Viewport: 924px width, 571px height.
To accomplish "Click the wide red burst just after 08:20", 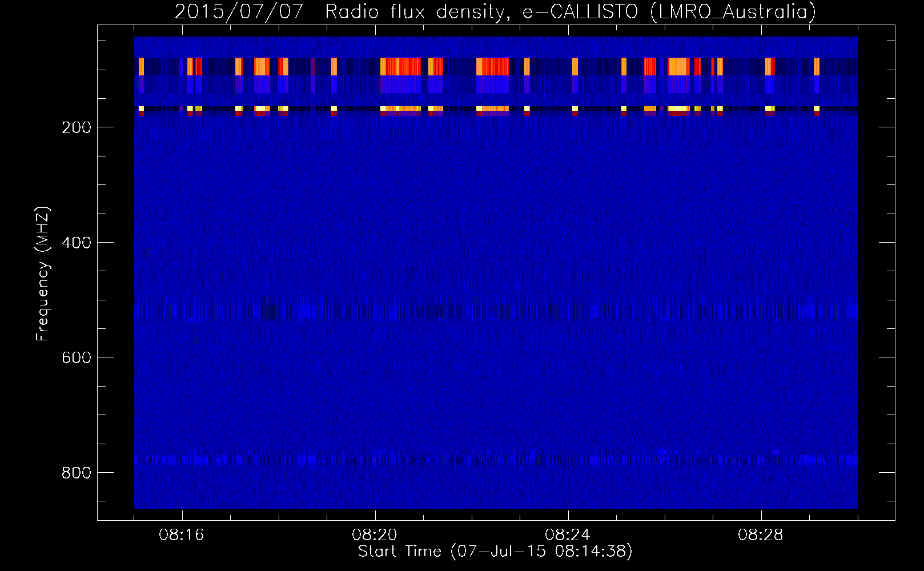I will click(401, 67).
